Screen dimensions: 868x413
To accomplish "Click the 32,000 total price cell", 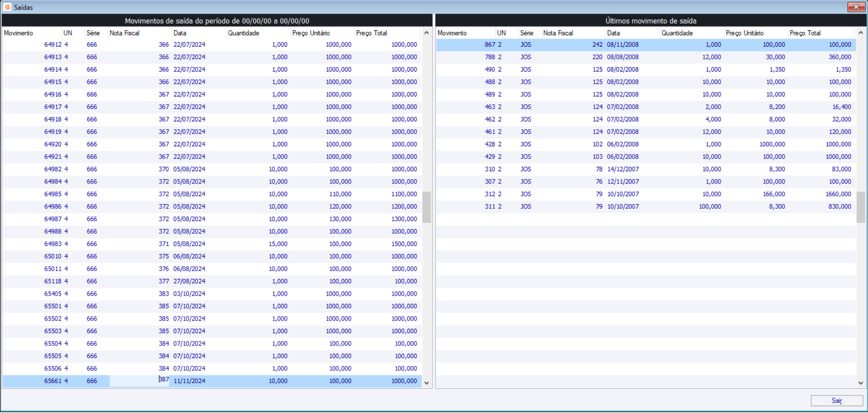I will click(842, 120).
